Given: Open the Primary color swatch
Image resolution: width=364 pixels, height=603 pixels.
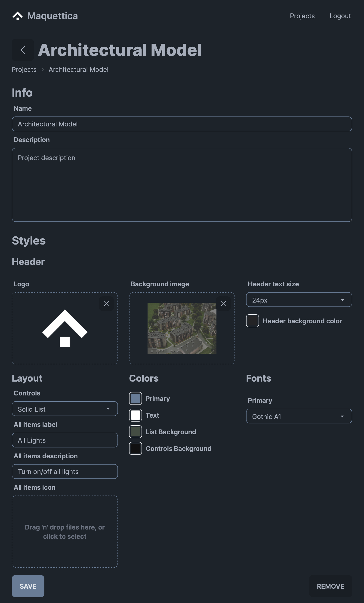Looking at the screenshot, I should tap(135, 398).
